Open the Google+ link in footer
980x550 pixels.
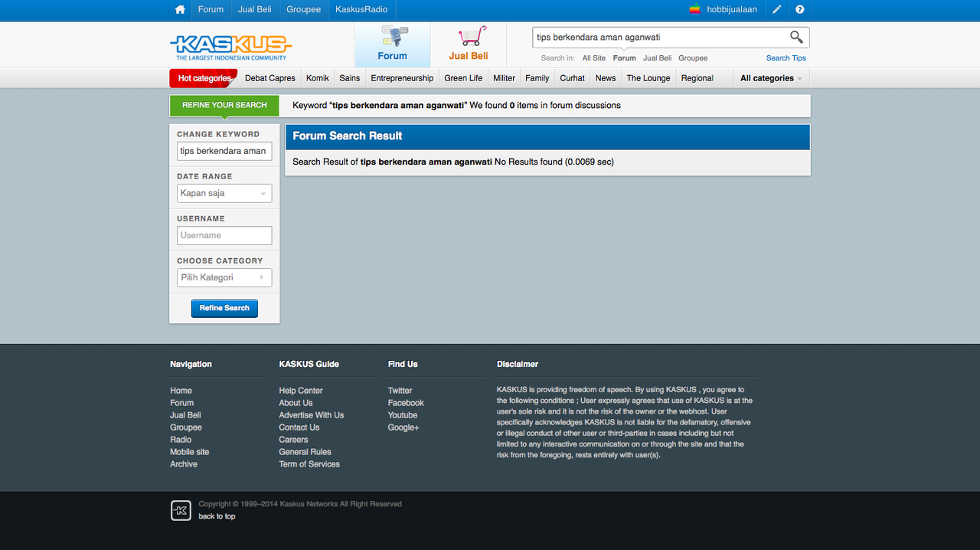[x=403, y=427]
